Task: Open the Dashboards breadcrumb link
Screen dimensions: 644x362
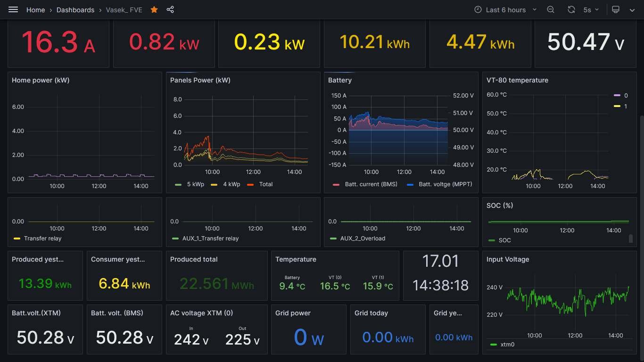Action: (75, 9)
